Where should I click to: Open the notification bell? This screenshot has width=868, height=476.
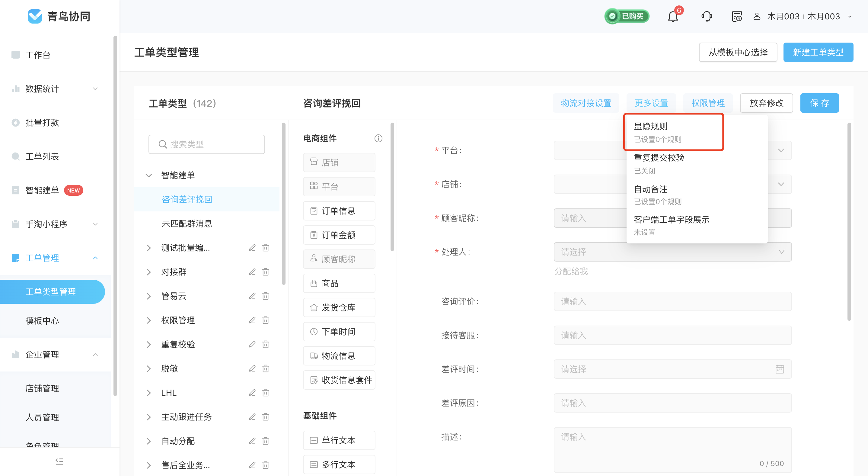[672, 16]
